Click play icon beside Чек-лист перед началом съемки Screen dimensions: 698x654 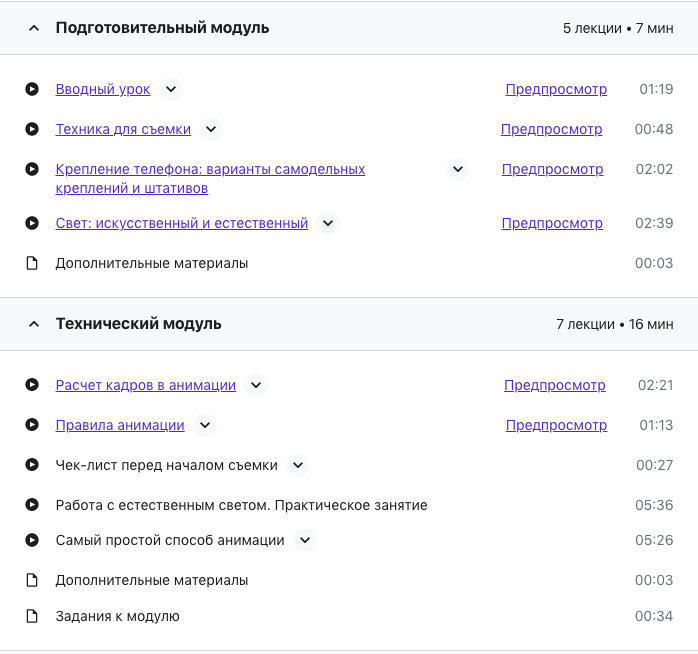tap(32, 465)
